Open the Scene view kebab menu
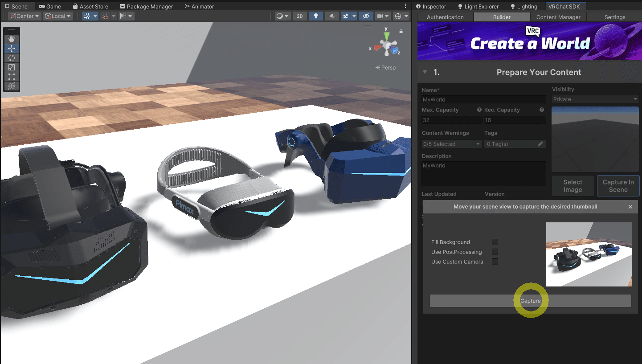642x364 pixels. click(405, 6)
